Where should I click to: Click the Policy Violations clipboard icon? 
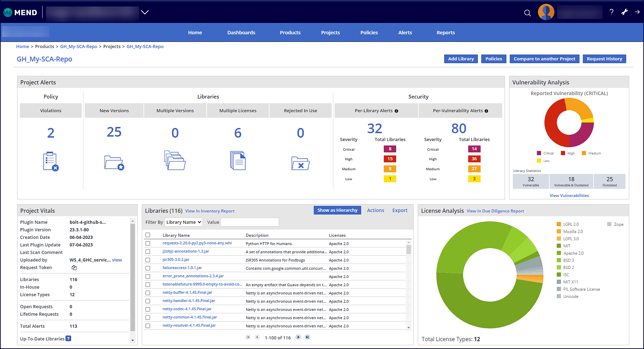[50, 161]
